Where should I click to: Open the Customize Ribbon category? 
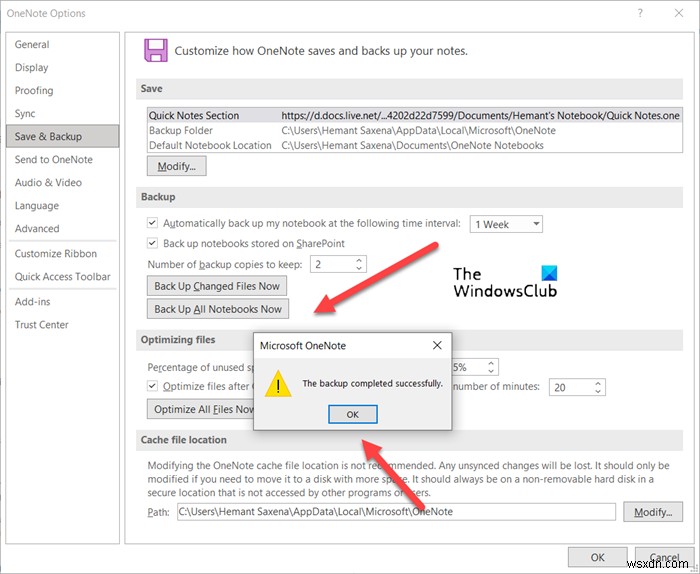tap(62, 254)
